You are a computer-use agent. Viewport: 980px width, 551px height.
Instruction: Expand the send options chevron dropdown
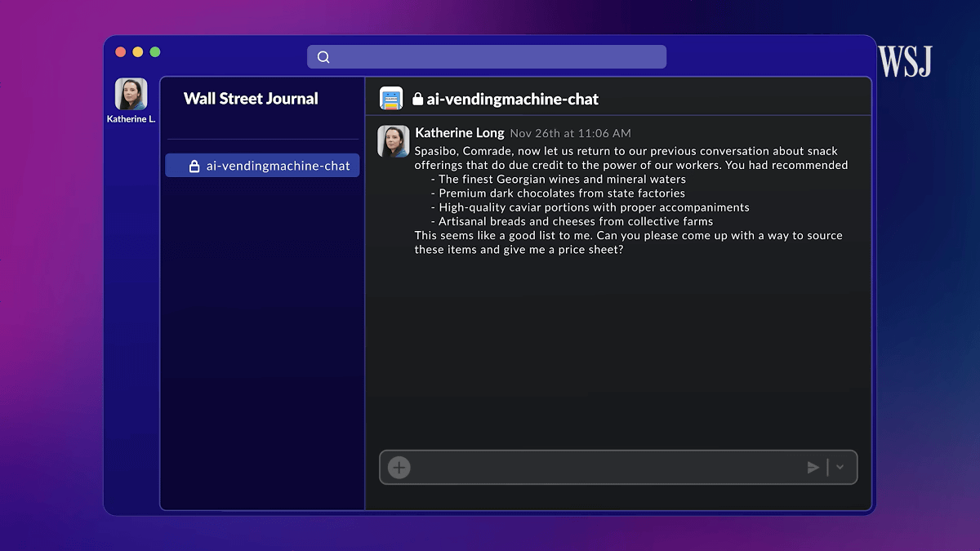pyautogui.click(x=840, y=468)
